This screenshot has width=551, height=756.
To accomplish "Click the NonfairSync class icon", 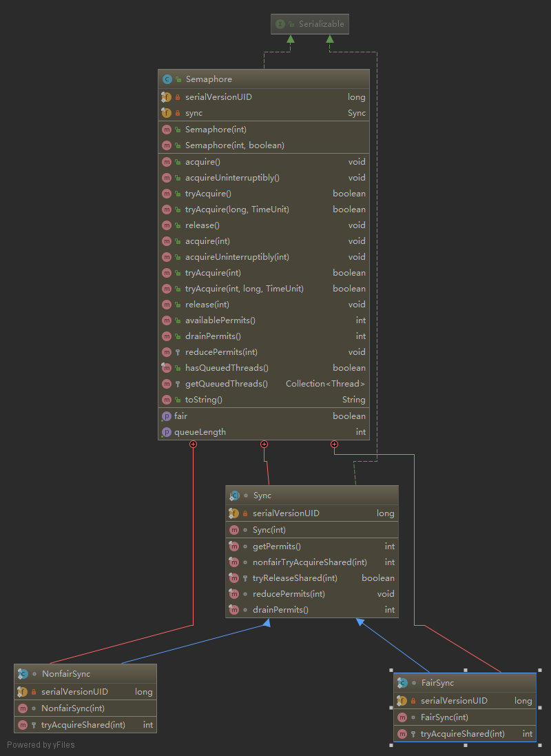I will [x=23, y=673].
